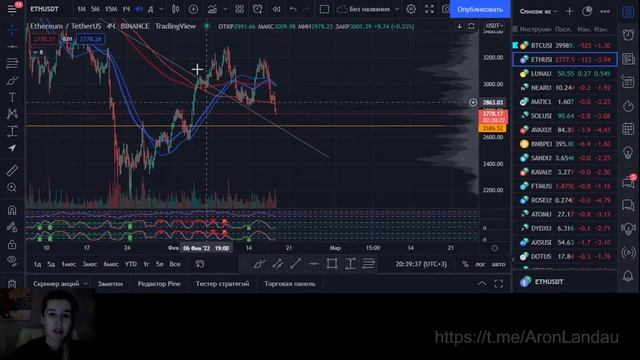Switch to the Заметки tab

[x=110, y=283]
